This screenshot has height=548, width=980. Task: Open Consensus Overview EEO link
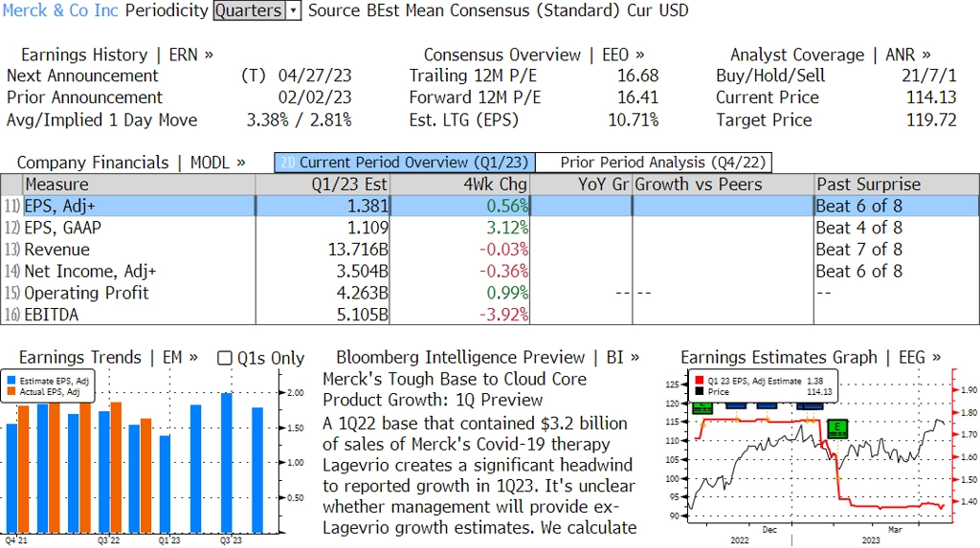pos(534,55)
